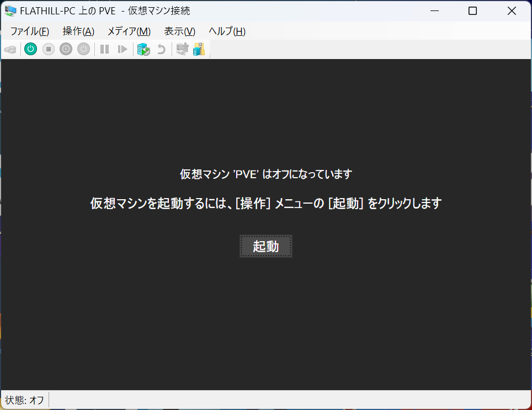This screenshot has height=410, width=532.
Task: Click the Ctrl+Alt+Del toolbar icon
Action: coord(10,50)
